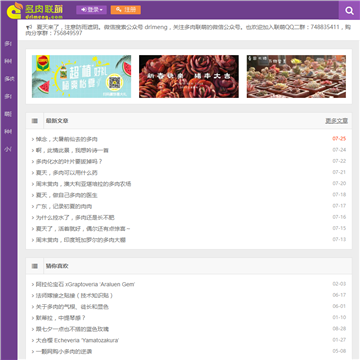Open the potted succulents display banner
The width and height of the screenshot is (360, 360).
[296, 76]
